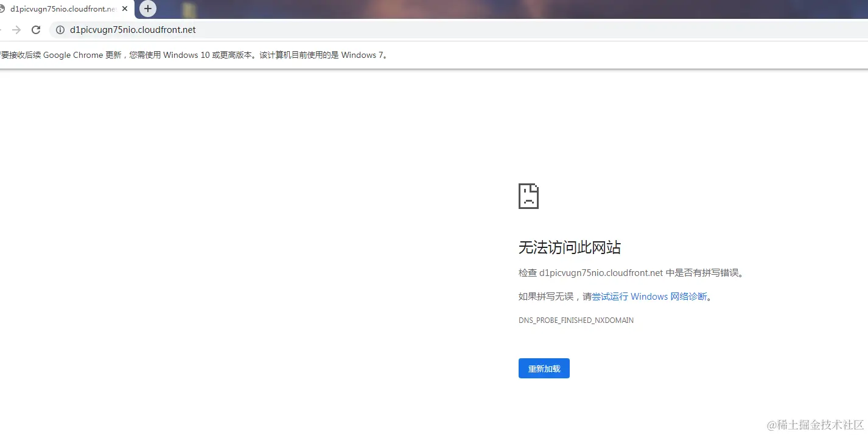Click the forward navigation arrow
Viewport: 868px width, 435px height.
pos(16,30)
